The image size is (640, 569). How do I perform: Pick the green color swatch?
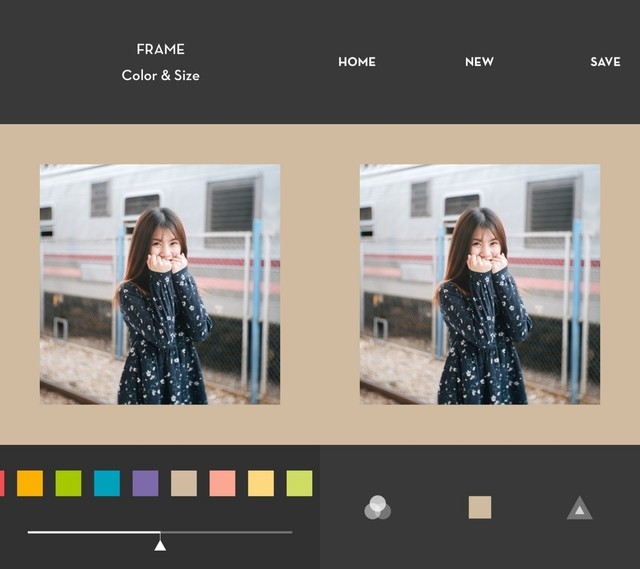[x=68, y=483]
